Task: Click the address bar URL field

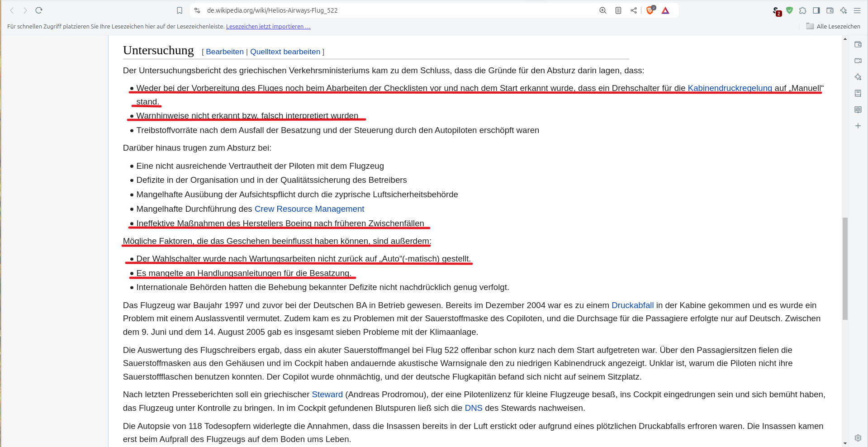Action: pyautogui.click(x=272, y=10)
